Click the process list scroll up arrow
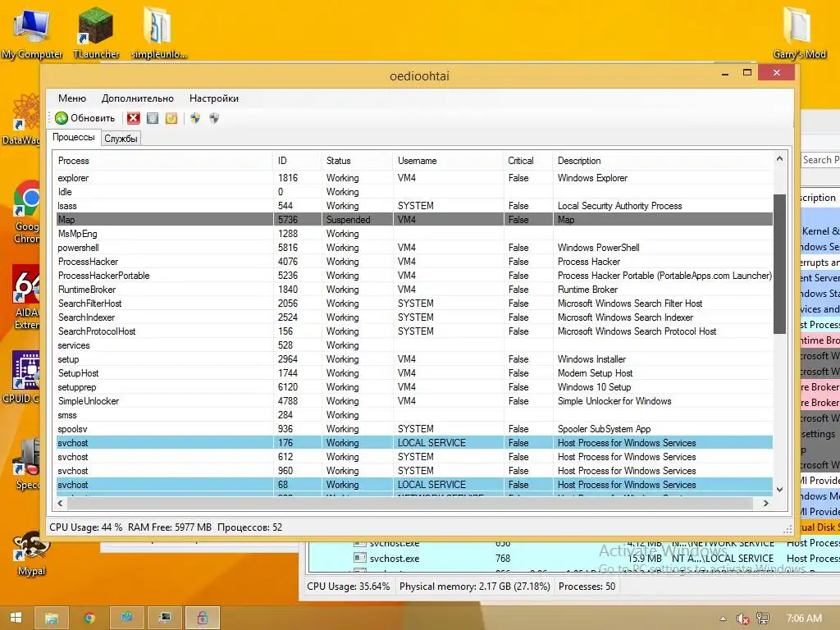 tap(779, 158)
